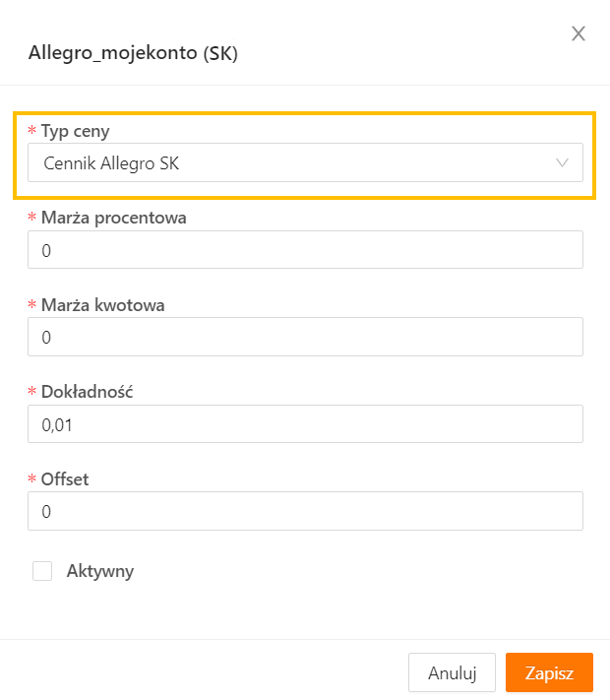This screenshot has width=610, height=700.
Task: Open the Cennik Allegro SK combo box
Action: [x=295, y=163]
